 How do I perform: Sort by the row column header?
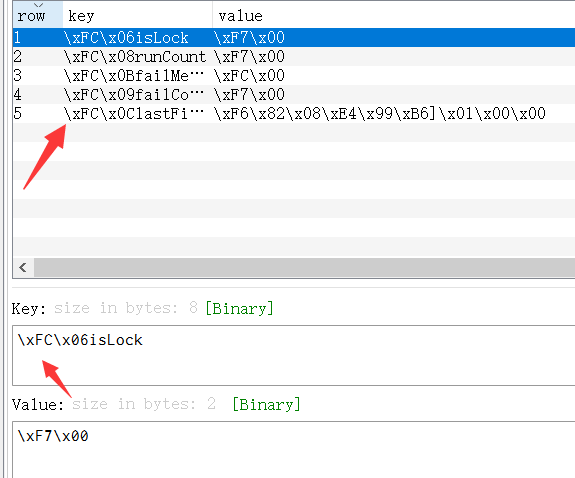tap(38, 15)
